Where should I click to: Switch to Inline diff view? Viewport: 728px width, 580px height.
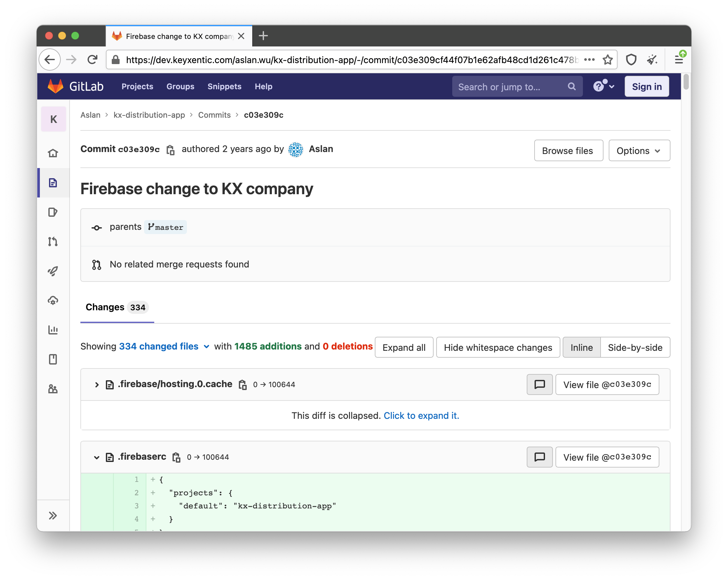[x=582, y=347]
